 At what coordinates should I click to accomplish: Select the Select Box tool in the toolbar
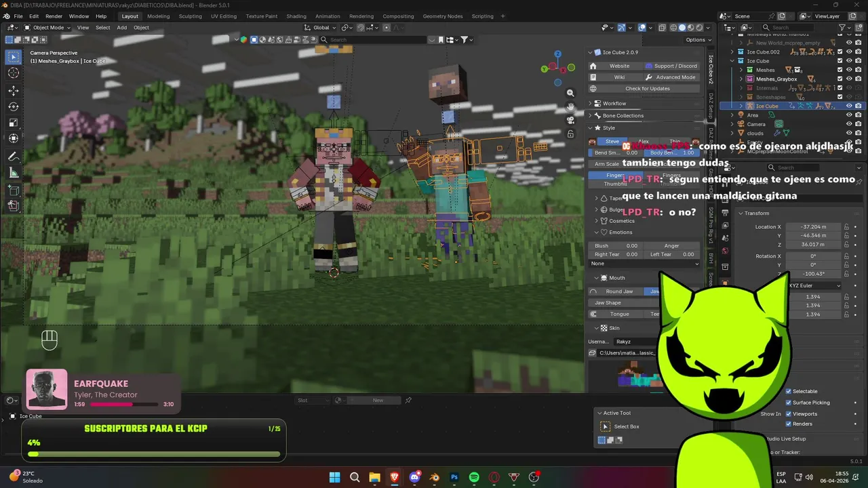(14, 57)
